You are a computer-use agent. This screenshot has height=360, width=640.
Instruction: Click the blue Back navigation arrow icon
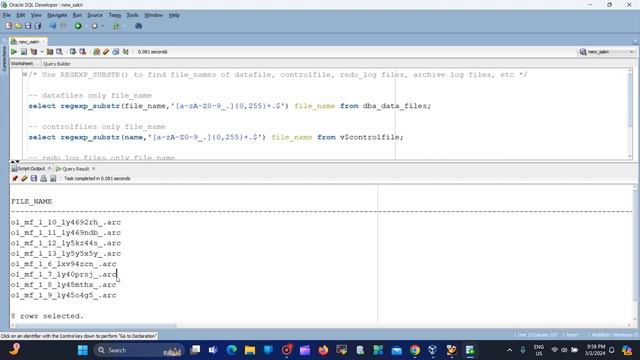click(53, 26)
